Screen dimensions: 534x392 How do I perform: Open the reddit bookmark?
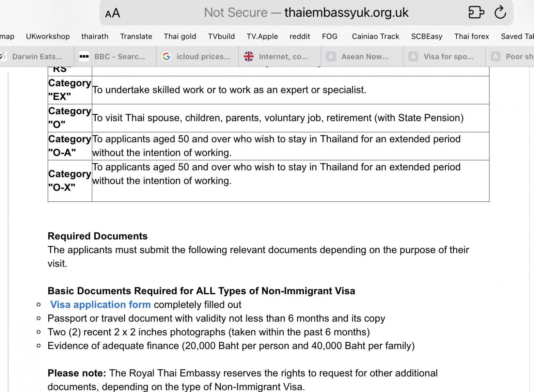coord(300,36)
